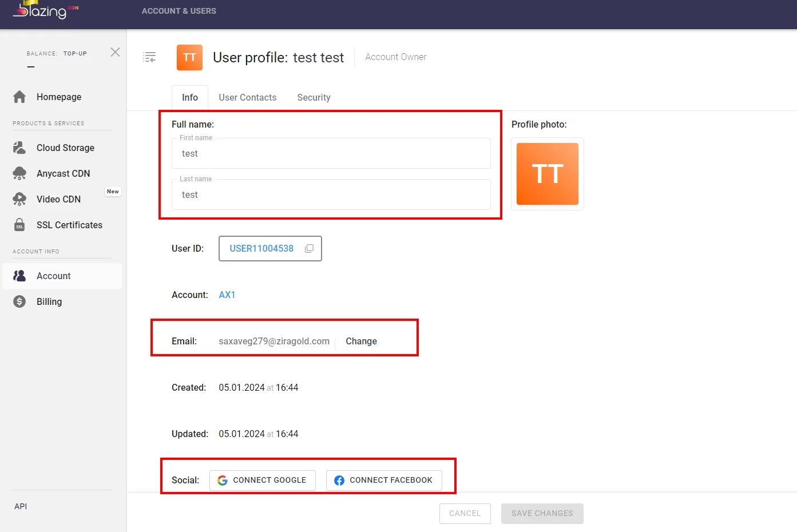
Task: Click the CONNECT GOOGLE button
Action: pos(263,480)
